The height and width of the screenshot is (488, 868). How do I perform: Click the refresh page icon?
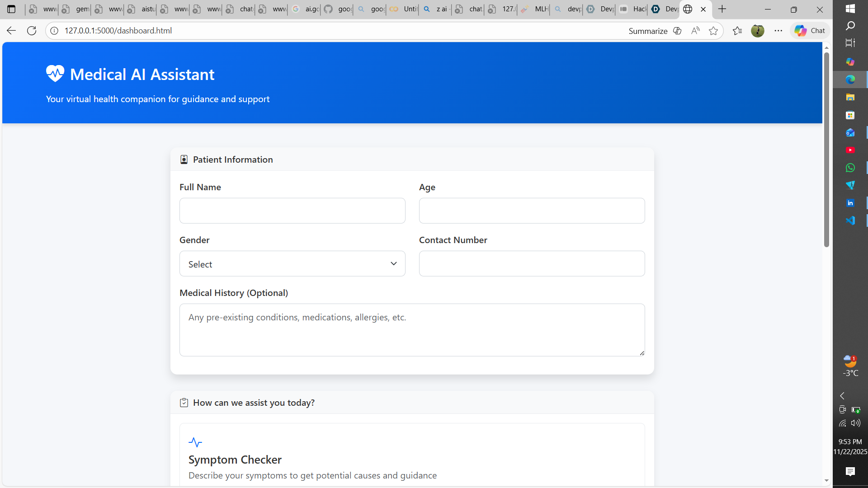click(x=32, y=31)
